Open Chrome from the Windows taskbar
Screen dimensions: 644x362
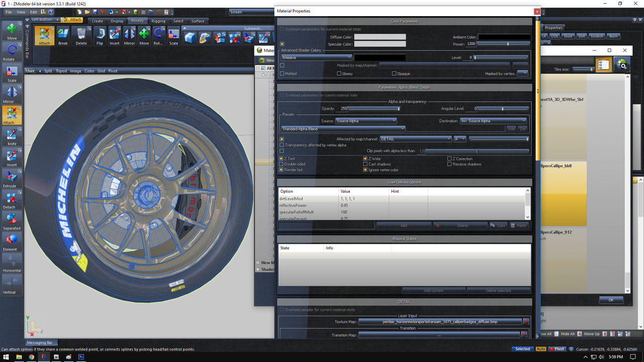pos(31,356)
